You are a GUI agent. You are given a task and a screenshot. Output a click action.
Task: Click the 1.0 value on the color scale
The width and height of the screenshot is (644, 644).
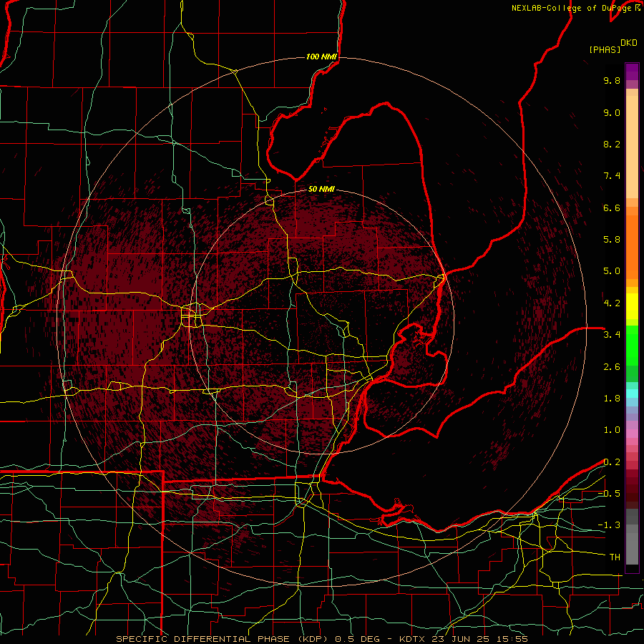pos(612,430)
